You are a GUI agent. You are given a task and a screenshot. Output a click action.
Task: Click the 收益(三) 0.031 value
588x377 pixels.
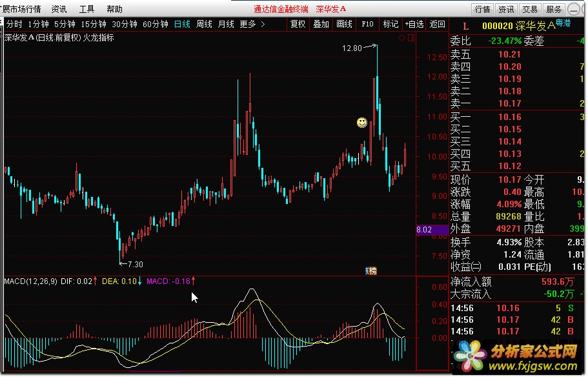pyautogui.click(x=509, y=267)
